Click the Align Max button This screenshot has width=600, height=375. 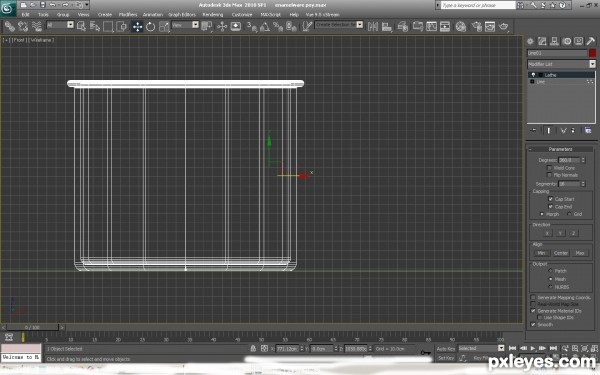pyautogui.click(x=580, y=253)
